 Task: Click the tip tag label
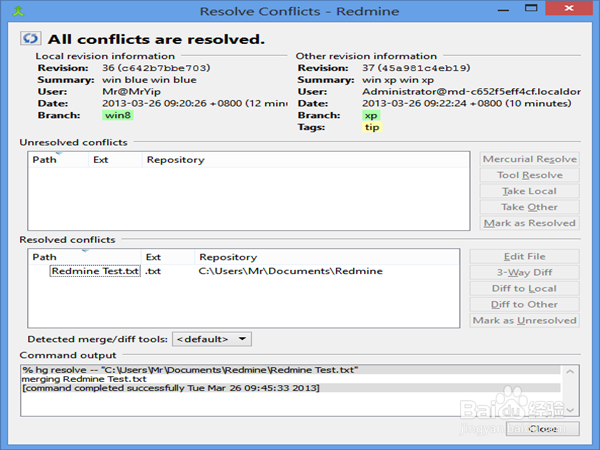tap(372, 127)
